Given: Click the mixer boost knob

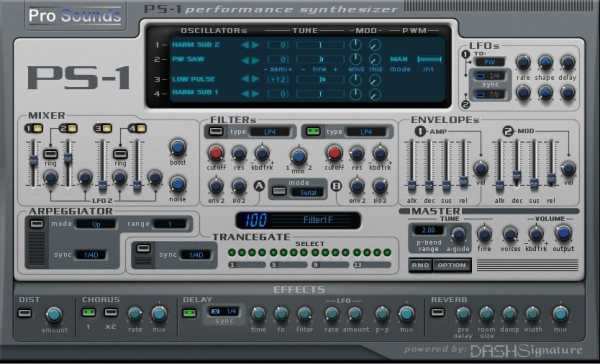Looking at the screenshot, I should (178, 147).
